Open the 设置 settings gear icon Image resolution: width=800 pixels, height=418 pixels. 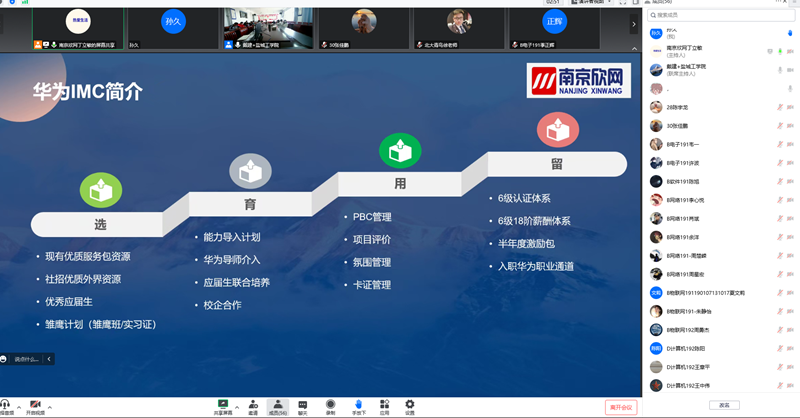point(410,404)
